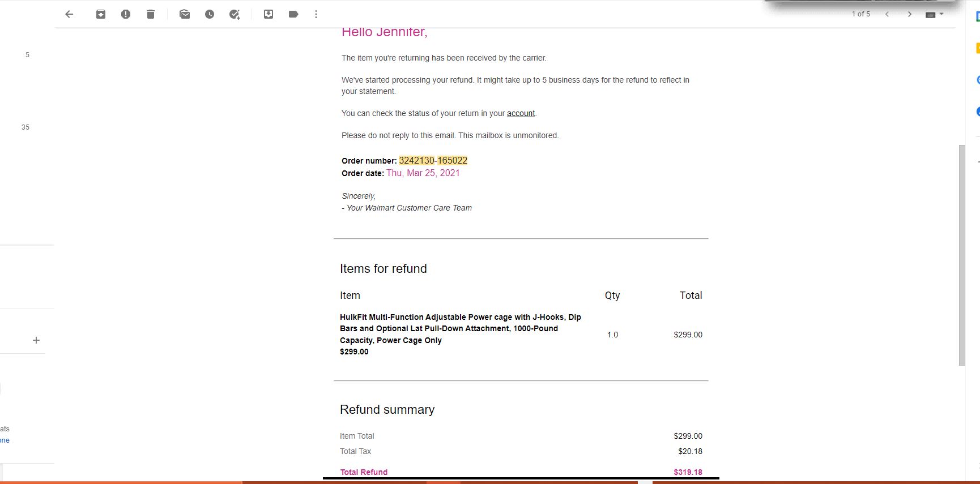Open the Labels tag icon

pos(293,14)
